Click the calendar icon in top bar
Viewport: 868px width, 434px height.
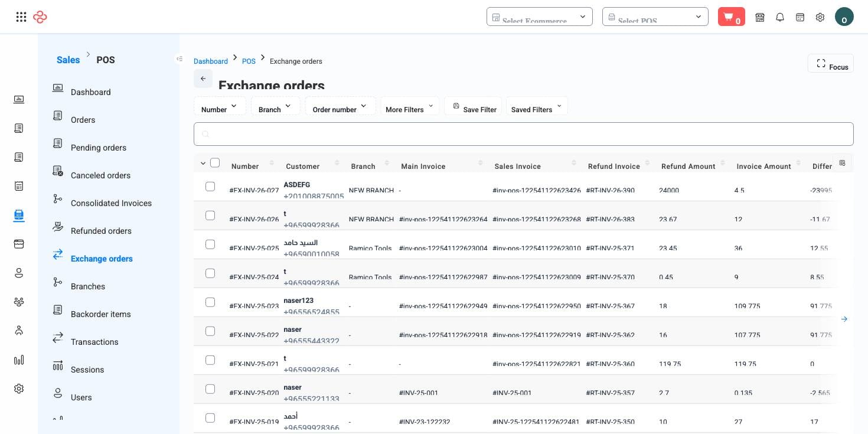(x=800, y=17)
